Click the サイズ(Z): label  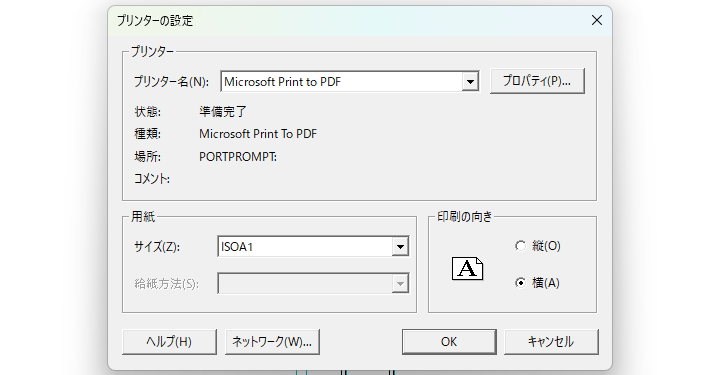157,247
